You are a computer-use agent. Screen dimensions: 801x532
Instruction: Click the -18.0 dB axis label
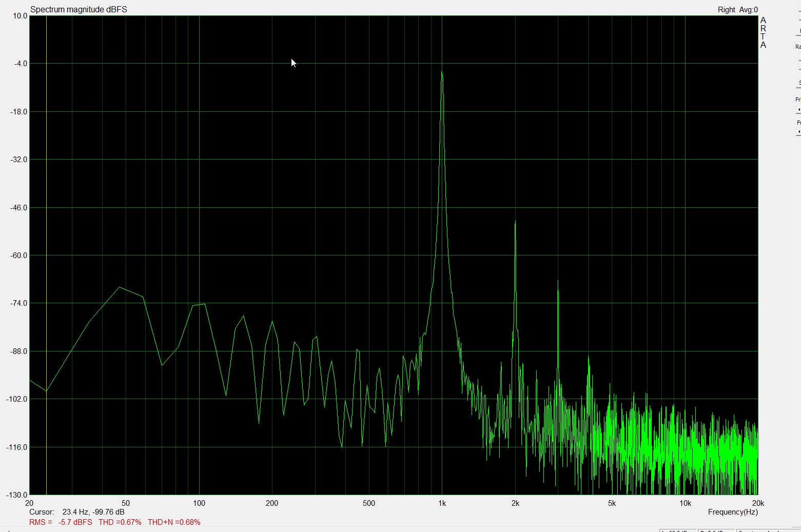[19, 112]
